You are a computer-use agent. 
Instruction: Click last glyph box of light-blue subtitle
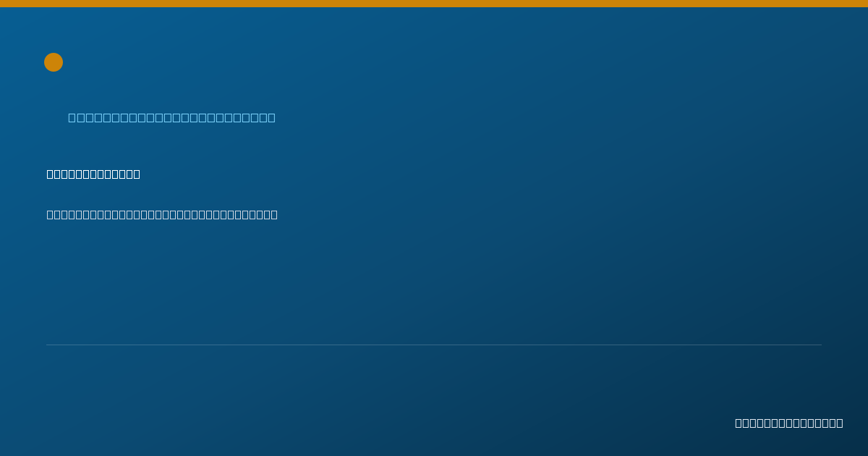pyautogui.click(x=271, y=117)
